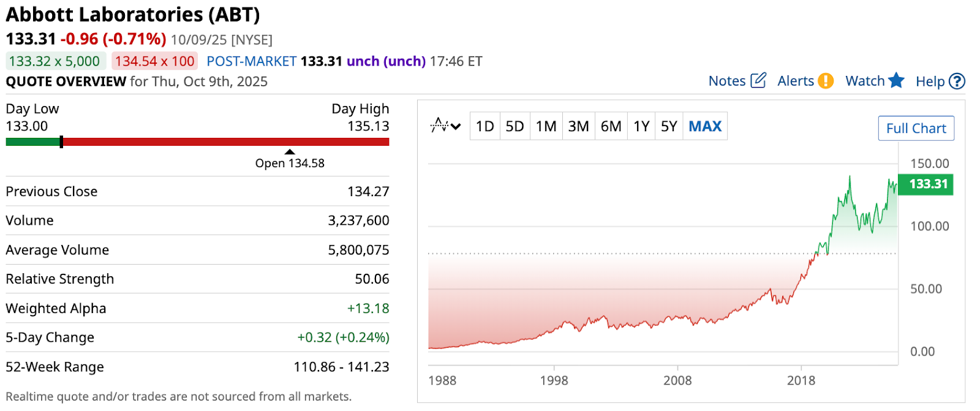980x411 pixels.
Task: Open the Alerts link
Action: [x=796, y=81]
